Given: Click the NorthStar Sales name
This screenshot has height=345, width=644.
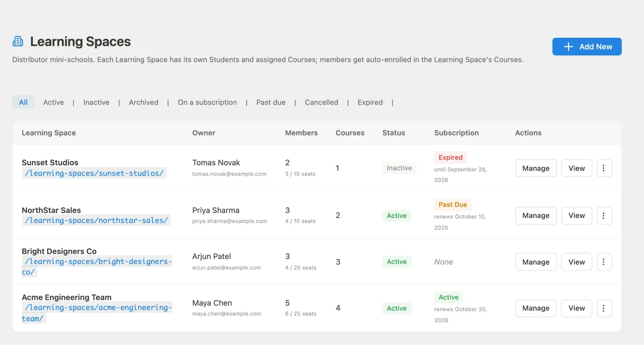Looking at the screenshot, I should point(51,210).
